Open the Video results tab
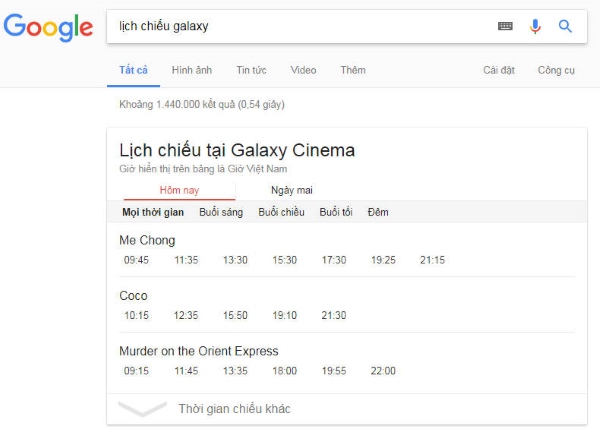The image size is (600, 436). [303, 70]
